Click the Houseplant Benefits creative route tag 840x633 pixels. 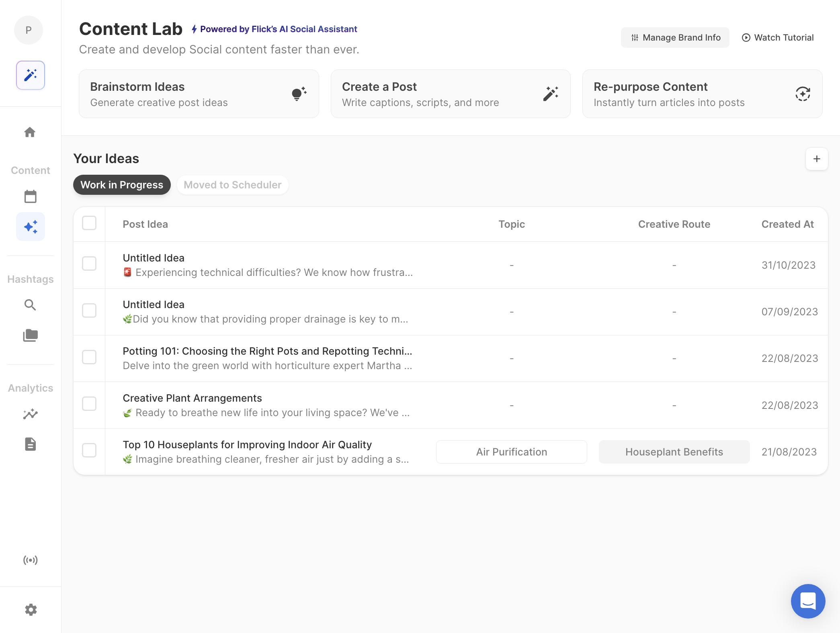click(674, 452)
